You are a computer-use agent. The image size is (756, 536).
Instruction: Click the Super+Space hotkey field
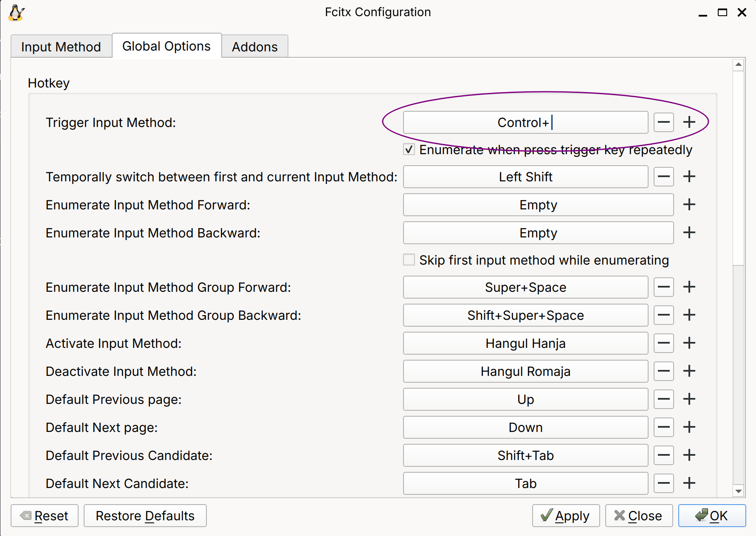(526, 287)
